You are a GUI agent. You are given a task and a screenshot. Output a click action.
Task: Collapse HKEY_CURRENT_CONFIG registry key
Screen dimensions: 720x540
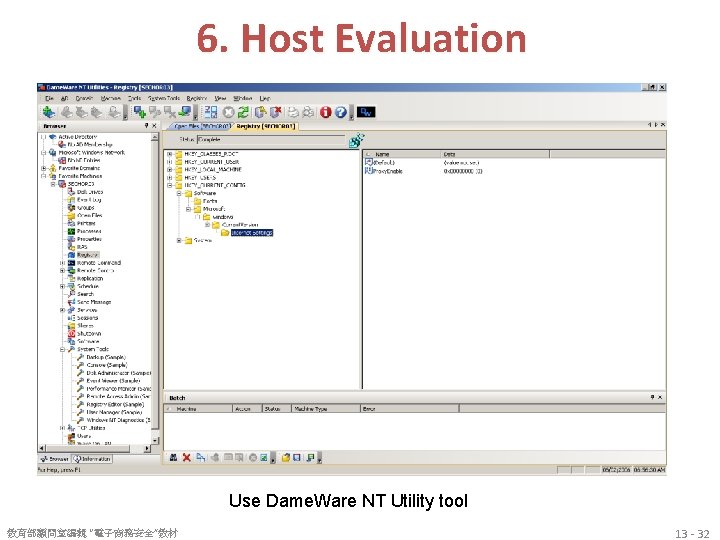[169, 185]
